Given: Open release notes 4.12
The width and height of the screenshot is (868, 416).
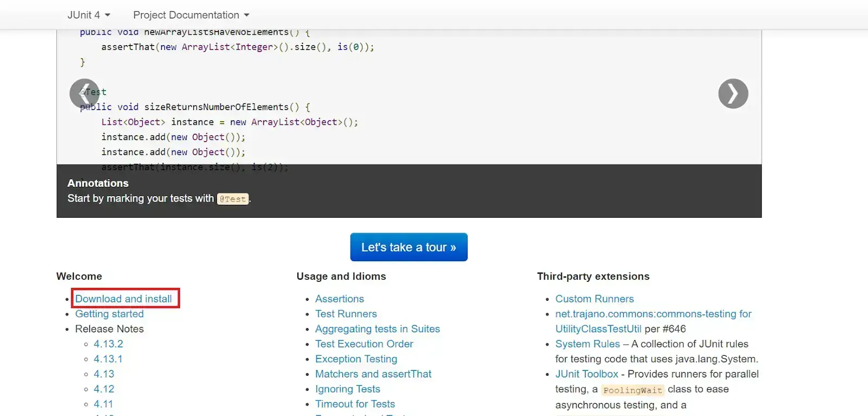Looking at the screenshot, I should coord(104,389).
